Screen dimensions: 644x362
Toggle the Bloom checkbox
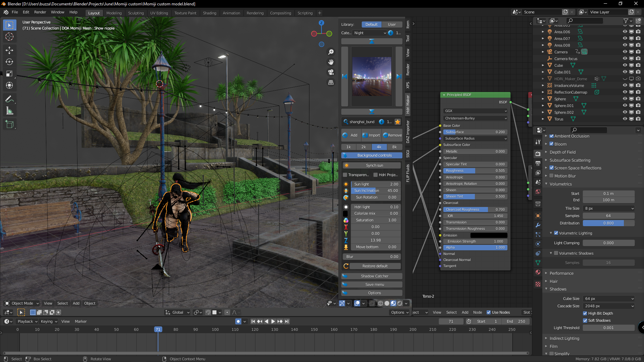[x=551, y=144]
